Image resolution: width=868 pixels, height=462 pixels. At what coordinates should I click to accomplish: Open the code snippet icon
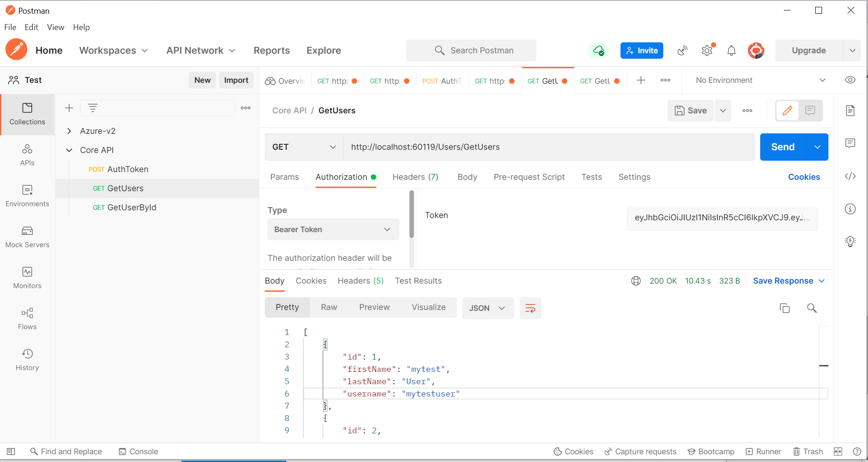coord(850,176)
